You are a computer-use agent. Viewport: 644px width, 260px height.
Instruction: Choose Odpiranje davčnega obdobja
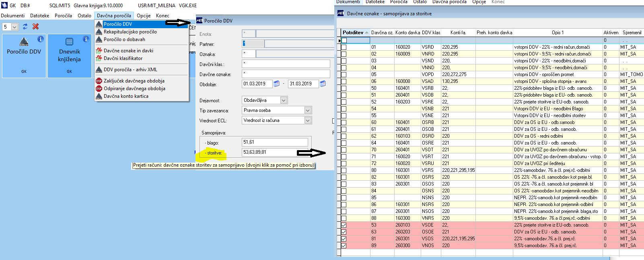(x=142, y=89)
